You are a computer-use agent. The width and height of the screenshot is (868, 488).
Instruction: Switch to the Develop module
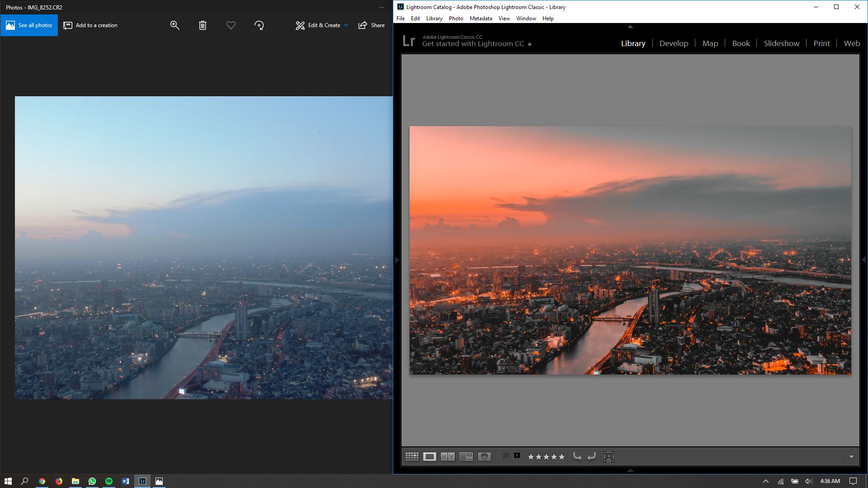[x=674, y=43]
